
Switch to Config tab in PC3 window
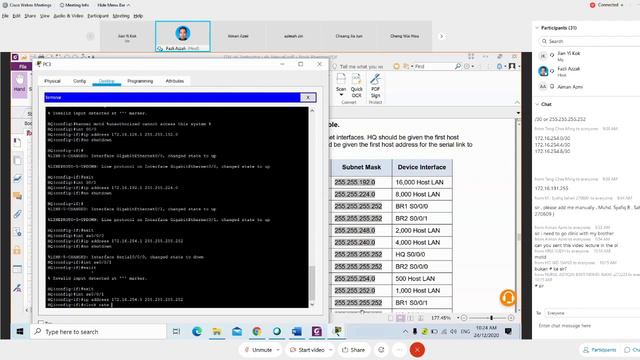click(79, 81)
